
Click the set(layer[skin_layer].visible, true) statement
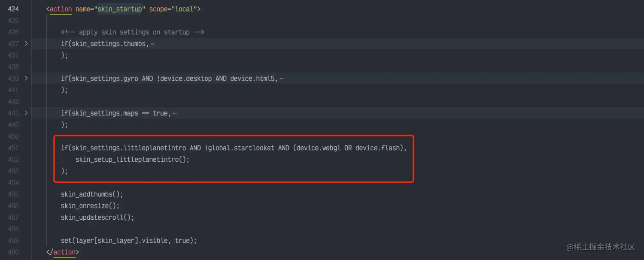(x=129, y=241)
